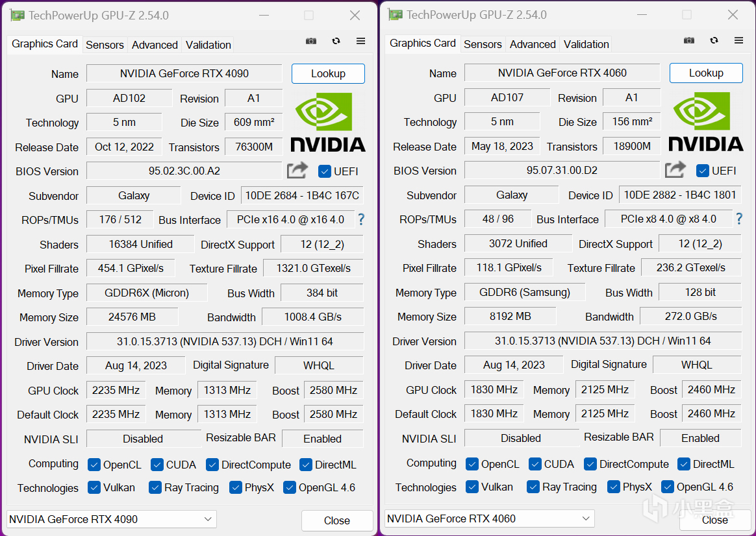This screenshot has height=536, width=756.
Task: Open the GPU selector dropdown showing RTX 4090
Action: pyautogui.click(x=111, y=519)
